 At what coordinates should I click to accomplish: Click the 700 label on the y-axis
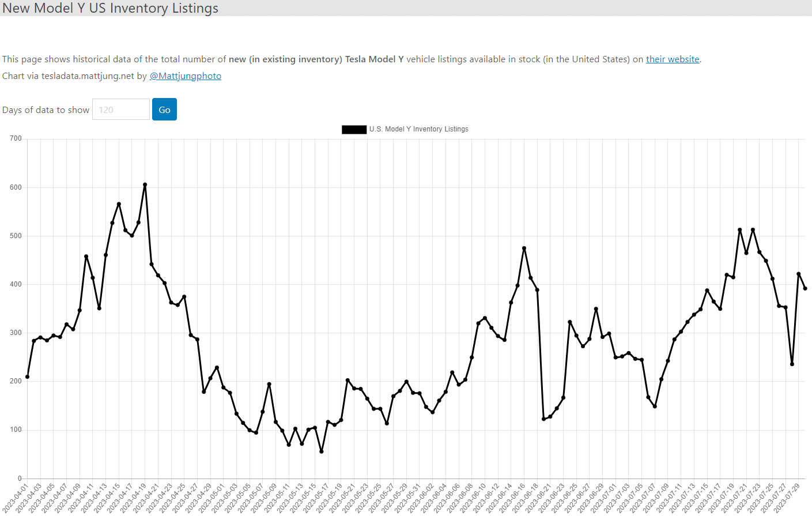pyautogui.click(x=16, y=138)
